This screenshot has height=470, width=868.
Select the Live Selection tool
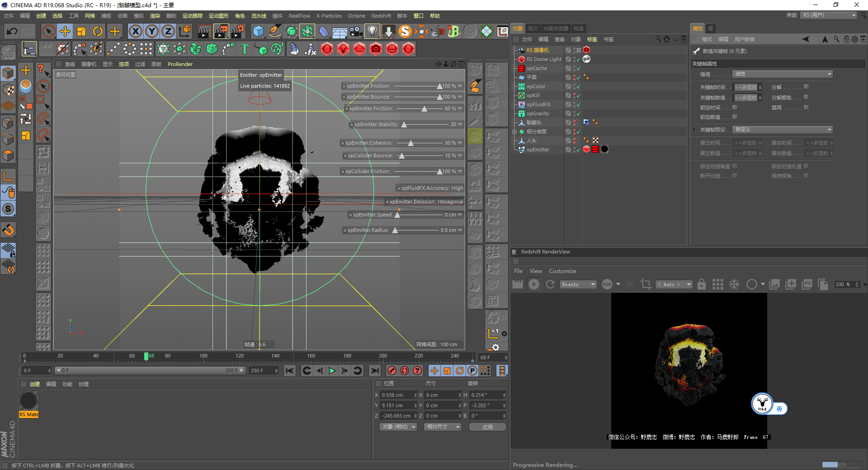coord(48,31)
